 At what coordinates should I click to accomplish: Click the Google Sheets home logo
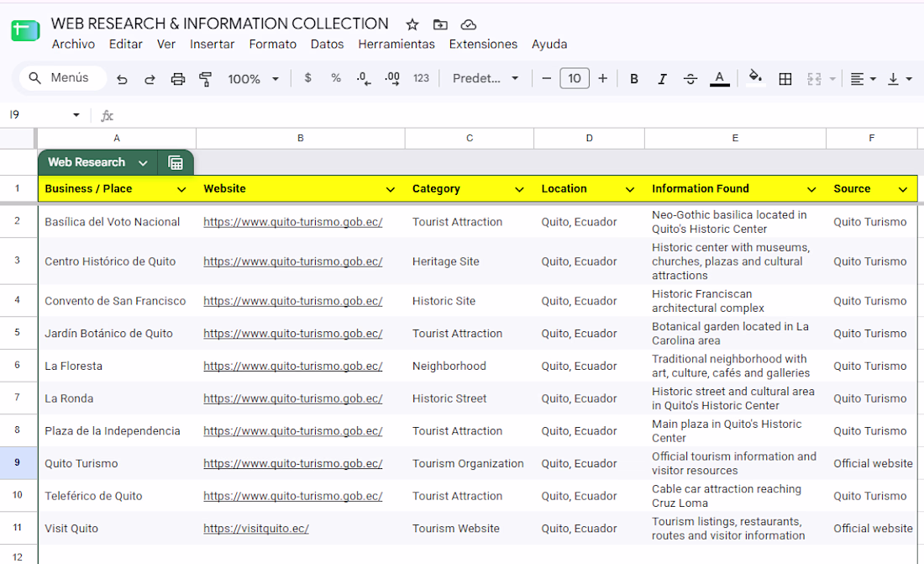(25, 30)
